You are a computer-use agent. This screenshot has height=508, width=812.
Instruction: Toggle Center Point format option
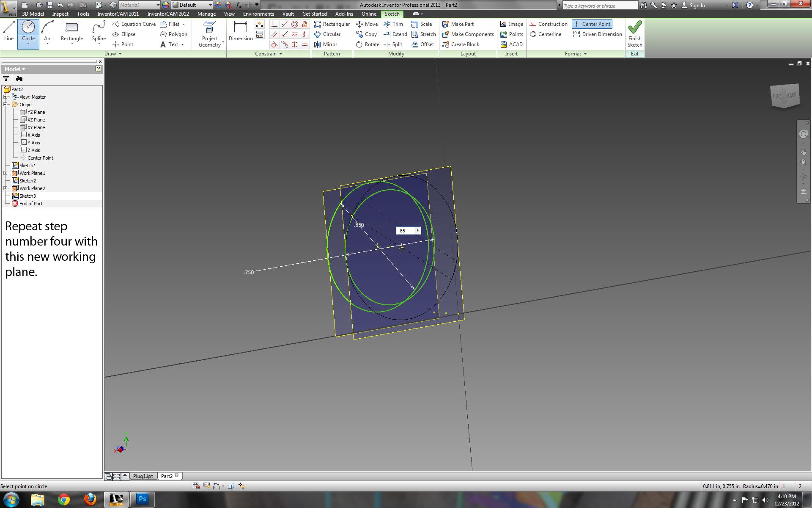tap(592, 24)
